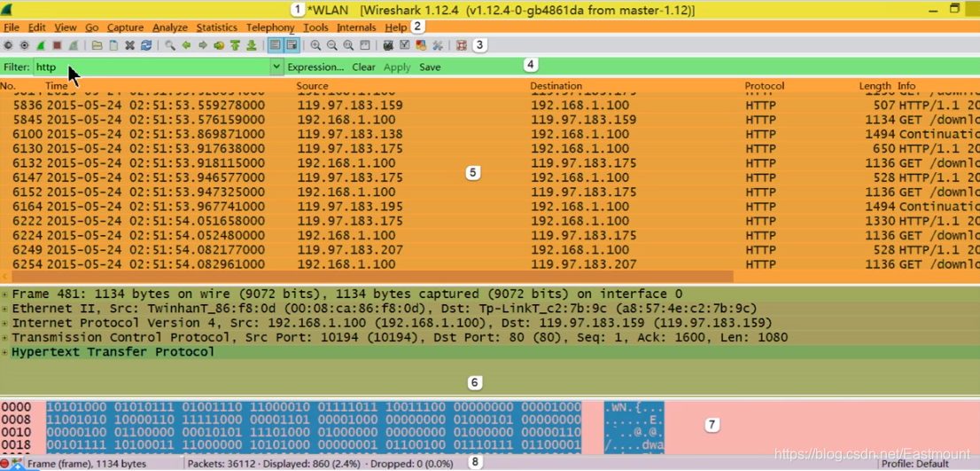Sort packets by Destination column header

pos(556,86)
